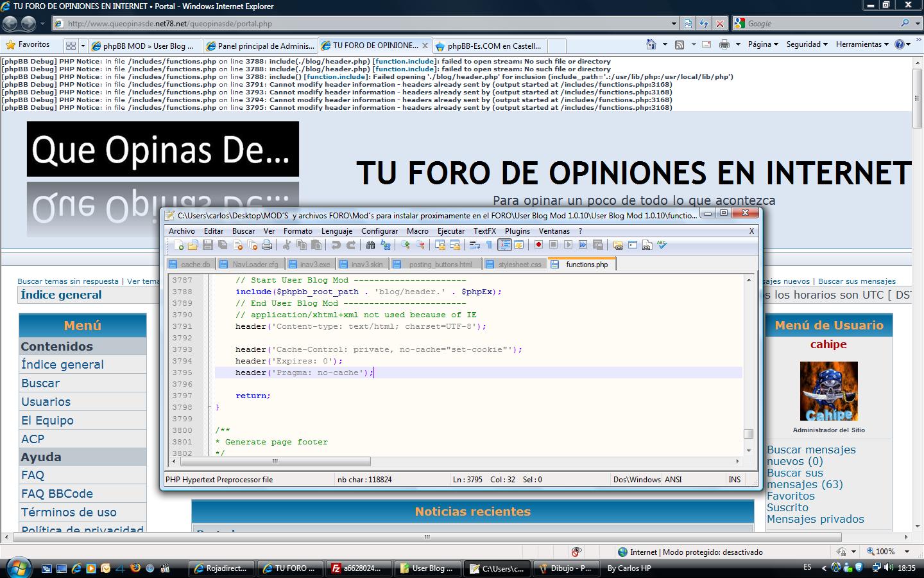Run macro multiple times icon

click(583, 245)
